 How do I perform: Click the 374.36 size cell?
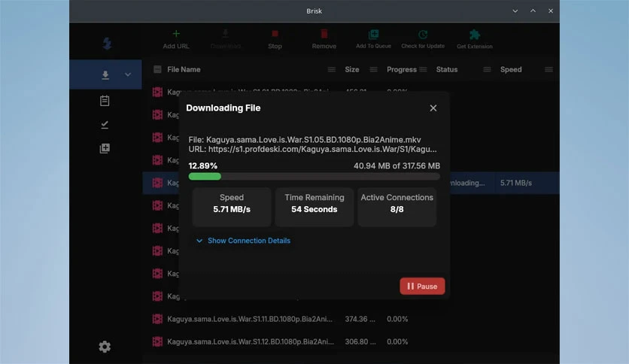[x=360, y=319]
